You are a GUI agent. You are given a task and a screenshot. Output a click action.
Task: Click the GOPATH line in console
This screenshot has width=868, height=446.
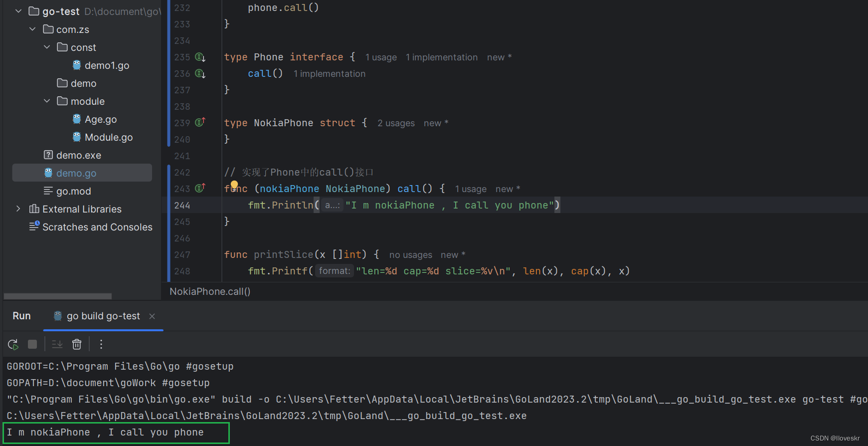(108, 383)
